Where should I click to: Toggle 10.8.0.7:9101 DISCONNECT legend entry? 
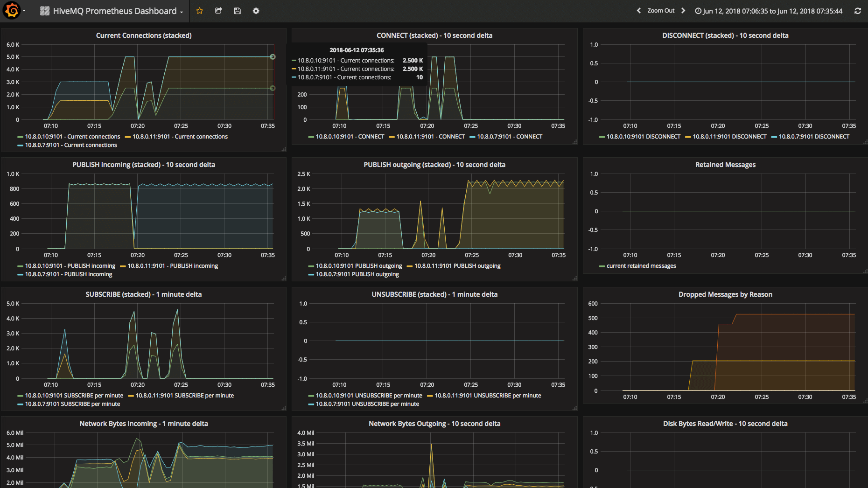point(814,137)
